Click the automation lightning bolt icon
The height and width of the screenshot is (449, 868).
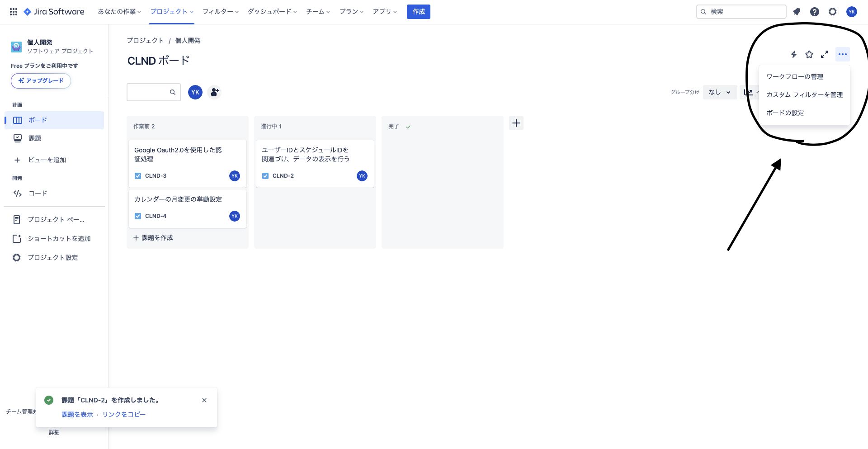[x=794, y=54]
